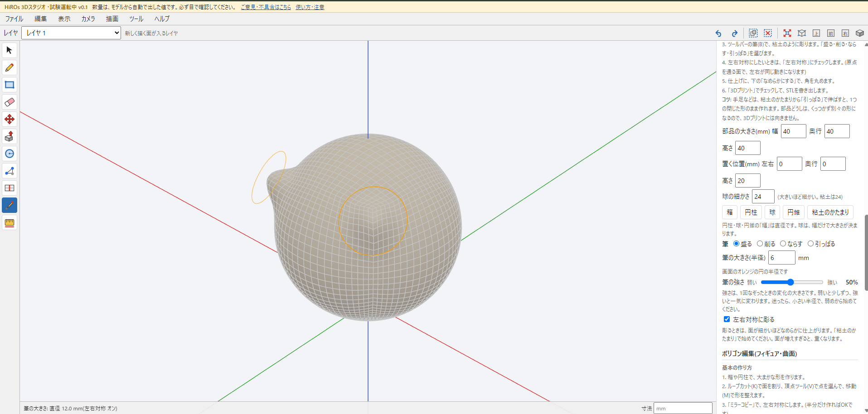Select the 盛る brush mode radio
The height and width of the screenshot is (414, 868).
point(737,244)
